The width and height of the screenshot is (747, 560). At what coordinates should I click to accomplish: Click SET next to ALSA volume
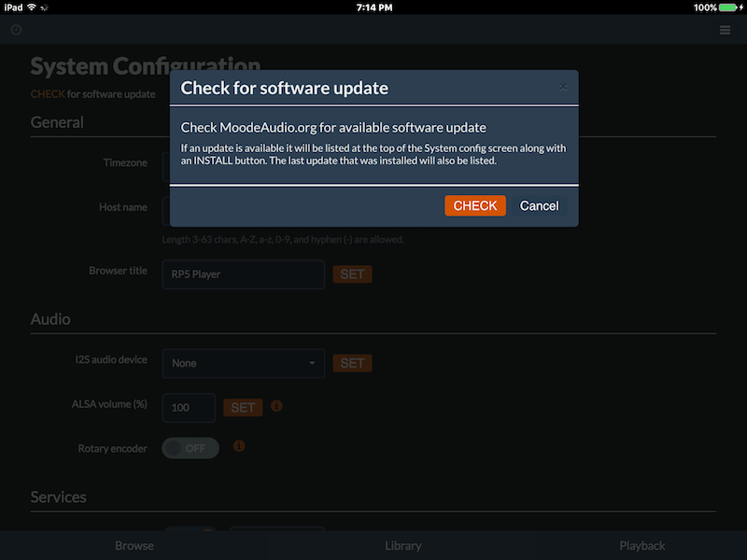(x=243, y=408)
